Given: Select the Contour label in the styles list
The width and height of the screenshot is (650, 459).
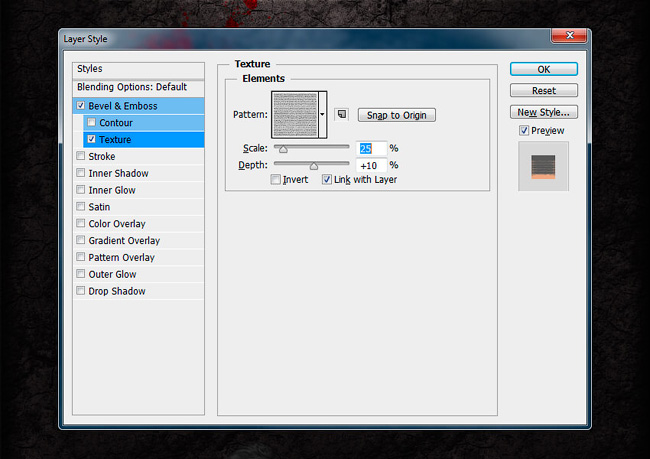Looking at the screenshot, I should coord(116,123).
